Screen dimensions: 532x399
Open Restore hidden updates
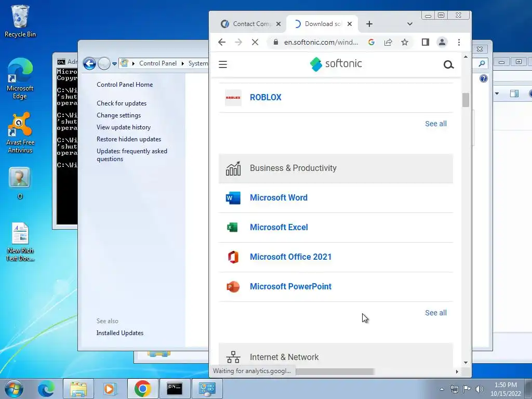click(x=129, y=139)
